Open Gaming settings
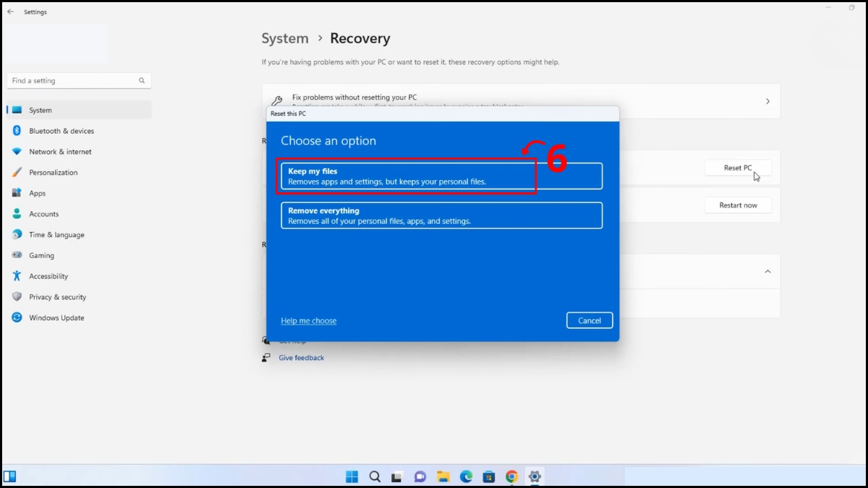Image resolution: width=868 pixels, height=488 pixels. (41, 255)
